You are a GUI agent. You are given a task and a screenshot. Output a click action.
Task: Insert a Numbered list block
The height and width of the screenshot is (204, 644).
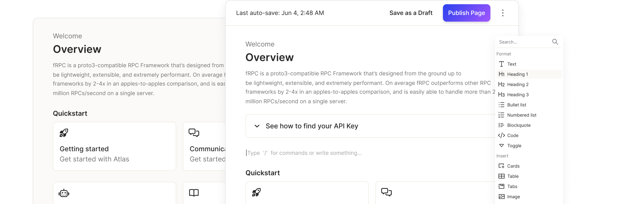[529, 115]
